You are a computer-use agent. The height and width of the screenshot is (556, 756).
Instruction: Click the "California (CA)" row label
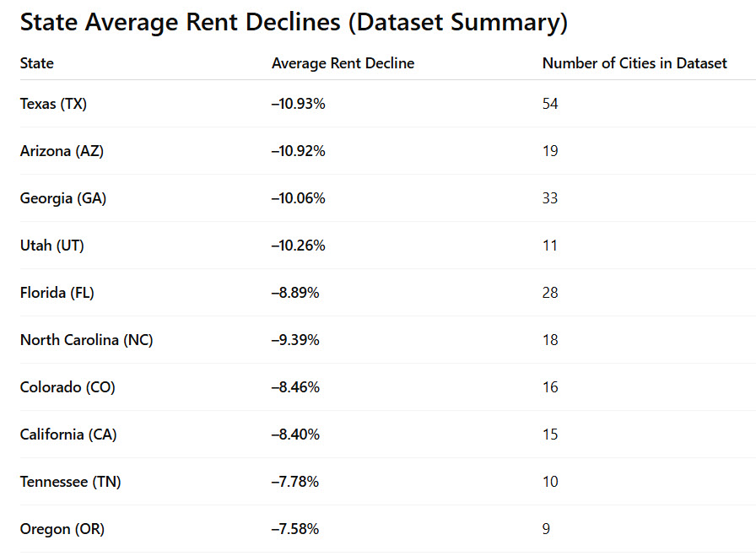pyautogui.click(x=68, y=435)
